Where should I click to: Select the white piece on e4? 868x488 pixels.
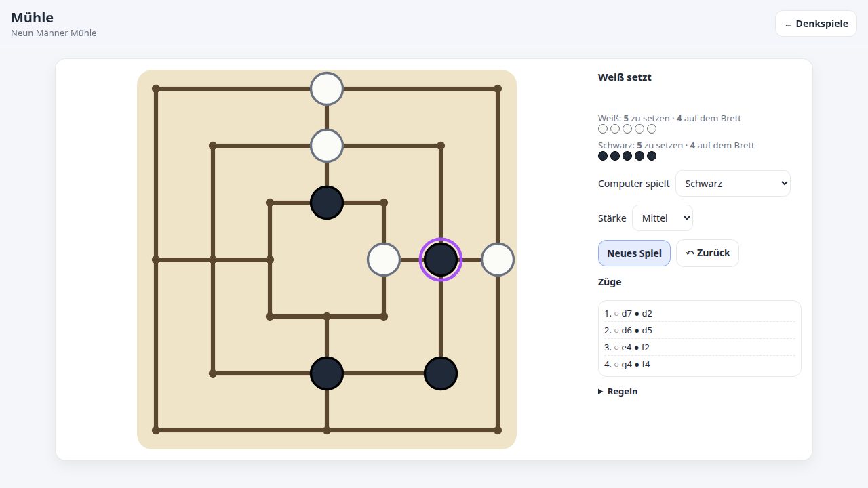tap(384, 260)
